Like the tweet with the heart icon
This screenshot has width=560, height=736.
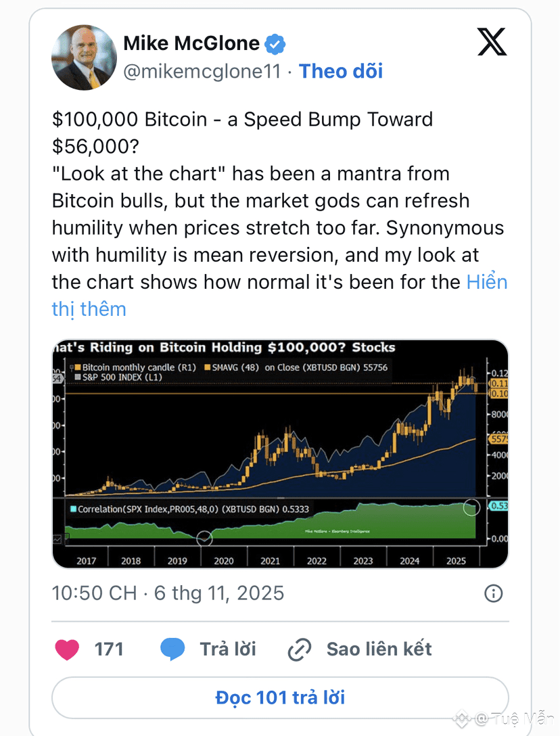(x=66, y=649)
